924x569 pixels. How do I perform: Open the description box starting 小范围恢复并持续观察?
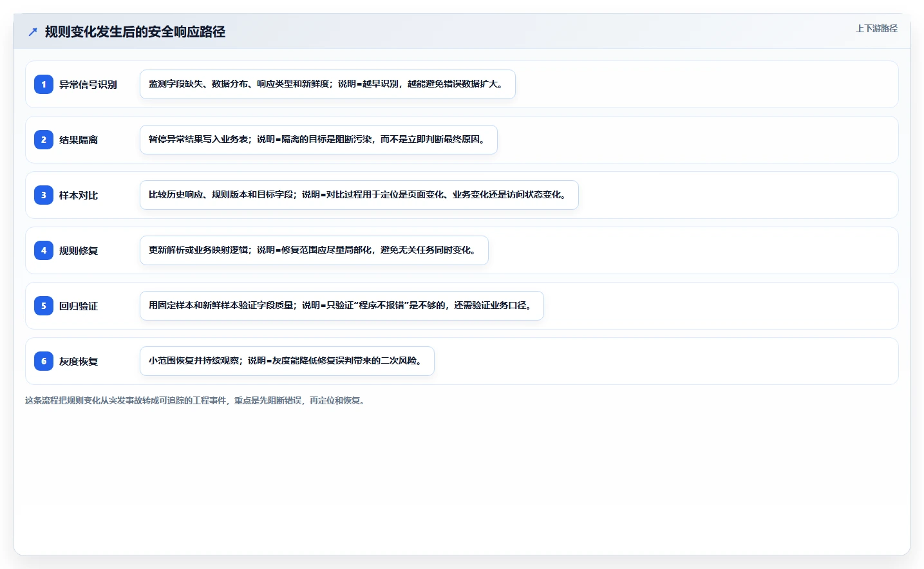287,361
